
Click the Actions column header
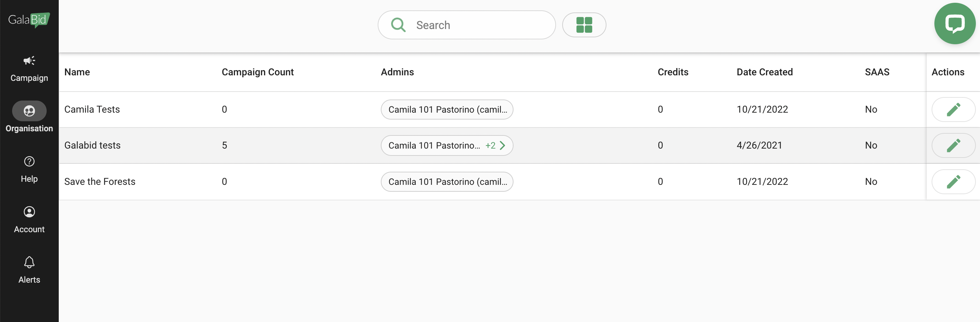[948, 72]
